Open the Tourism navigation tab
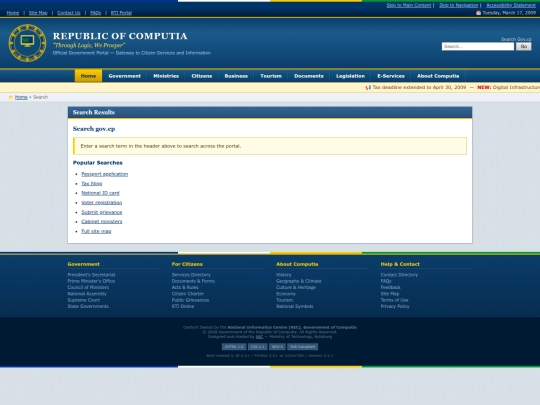 (x=271, y=76)
